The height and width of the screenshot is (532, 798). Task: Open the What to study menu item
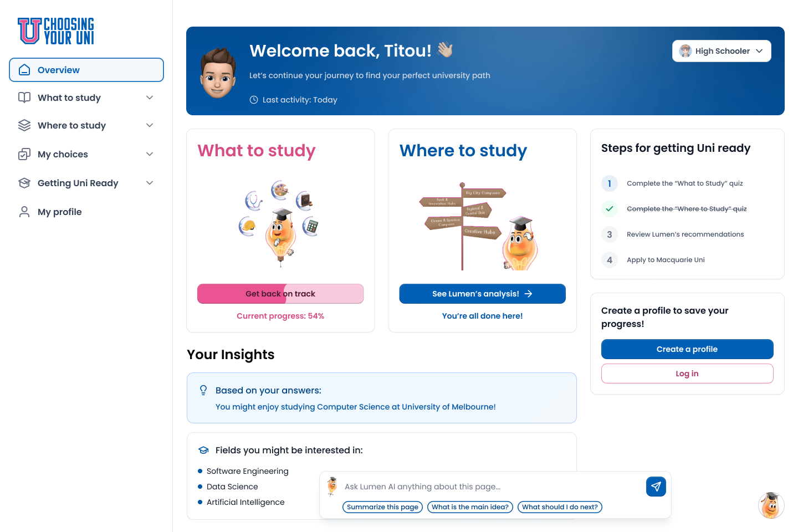(x=86, y=98)
